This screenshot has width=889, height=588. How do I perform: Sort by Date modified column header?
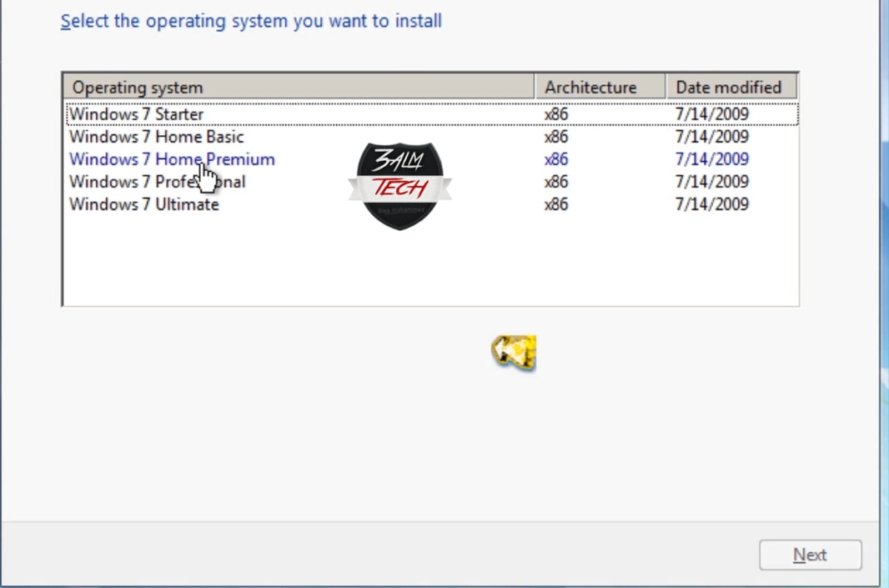(x=732, y=88)
